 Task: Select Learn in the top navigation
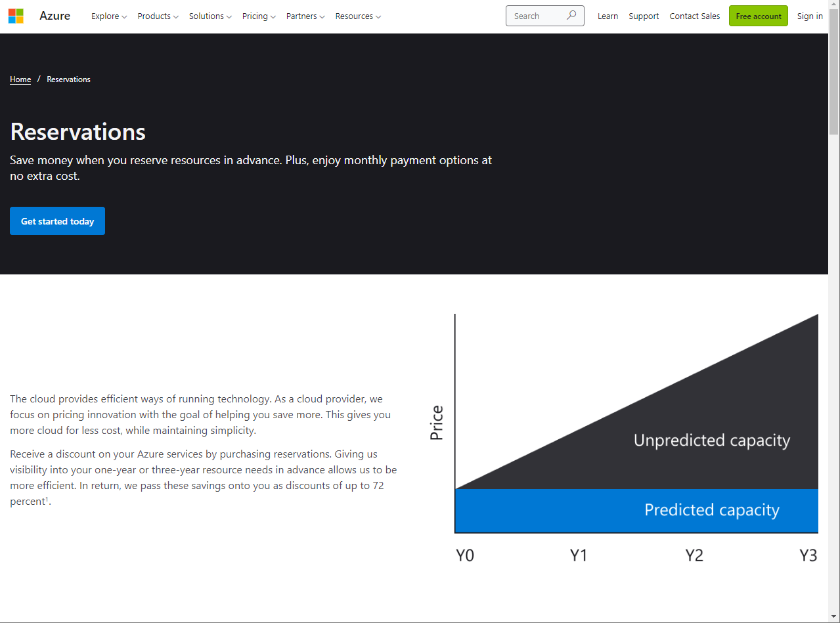[x=608, y=16]
